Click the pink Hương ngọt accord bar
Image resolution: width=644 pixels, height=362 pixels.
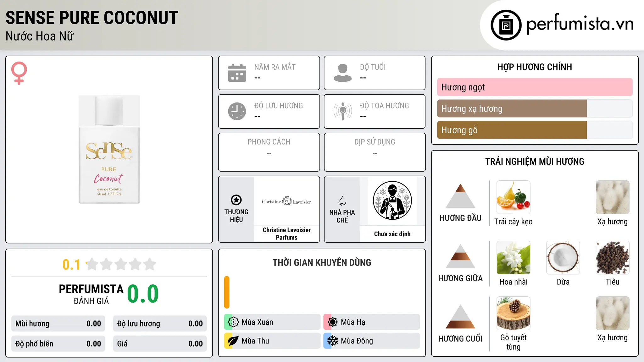pos(535,87)
